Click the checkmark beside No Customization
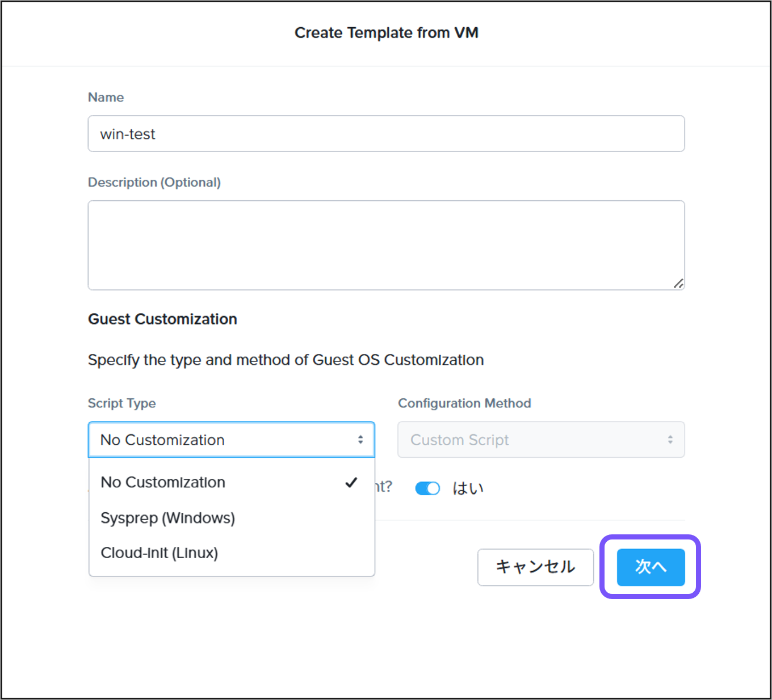 (x=351, y=482)
